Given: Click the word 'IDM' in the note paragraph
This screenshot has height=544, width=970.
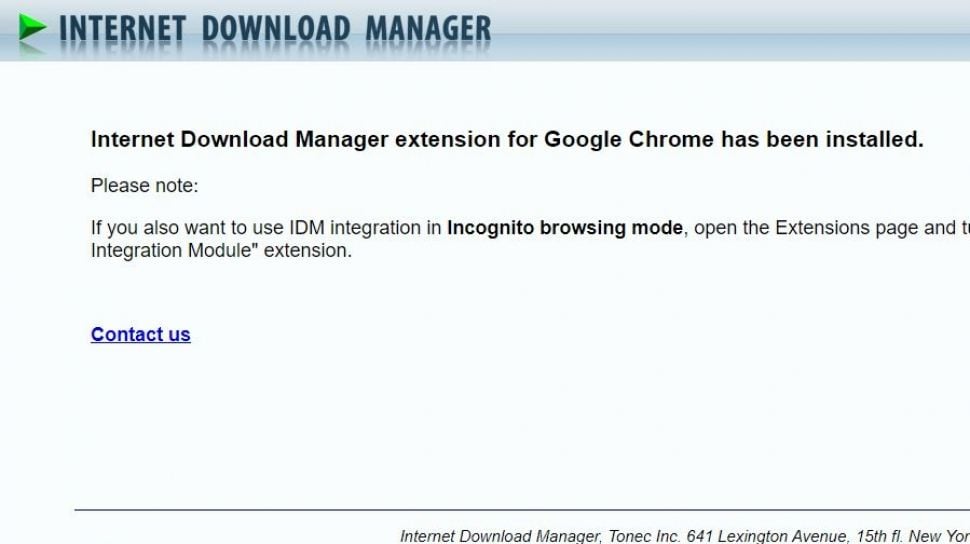Looking at the screenshot, I should (307, 228).
